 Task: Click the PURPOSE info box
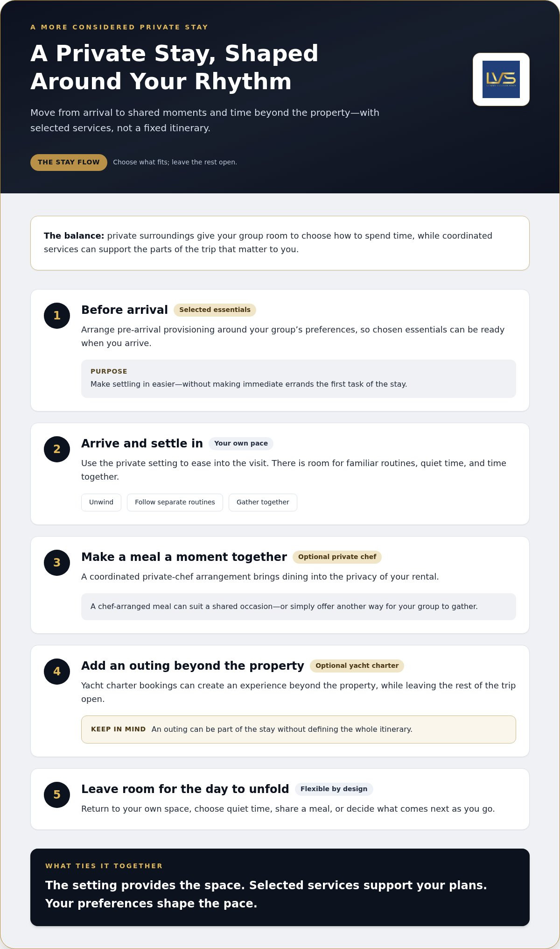[x=299, y=379]
